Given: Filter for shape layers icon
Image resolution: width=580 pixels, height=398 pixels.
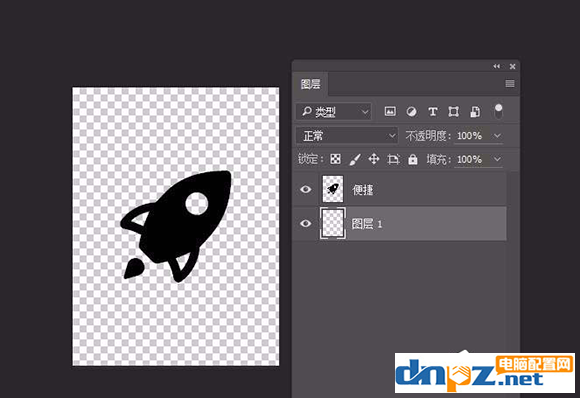Looking at the screenshot, I should pos(453,112).
